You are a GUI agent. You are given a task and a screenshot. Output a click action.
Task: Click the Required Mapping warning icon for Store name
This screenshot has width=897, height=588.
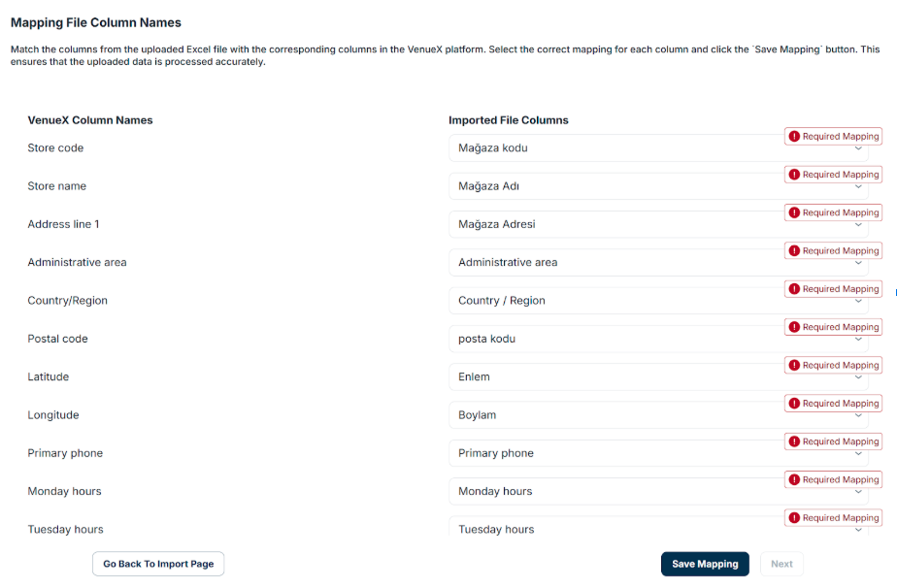[794, 175]
